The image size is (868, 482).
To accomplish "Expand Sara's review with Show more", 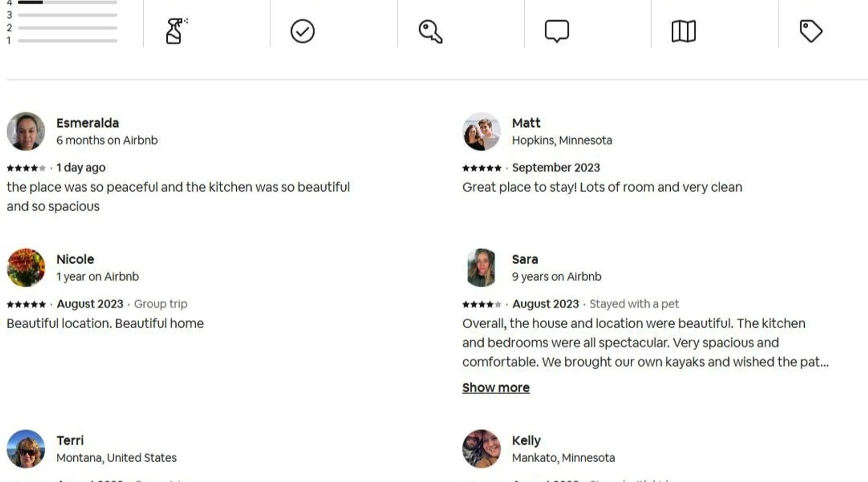I will tap(496, 388).
